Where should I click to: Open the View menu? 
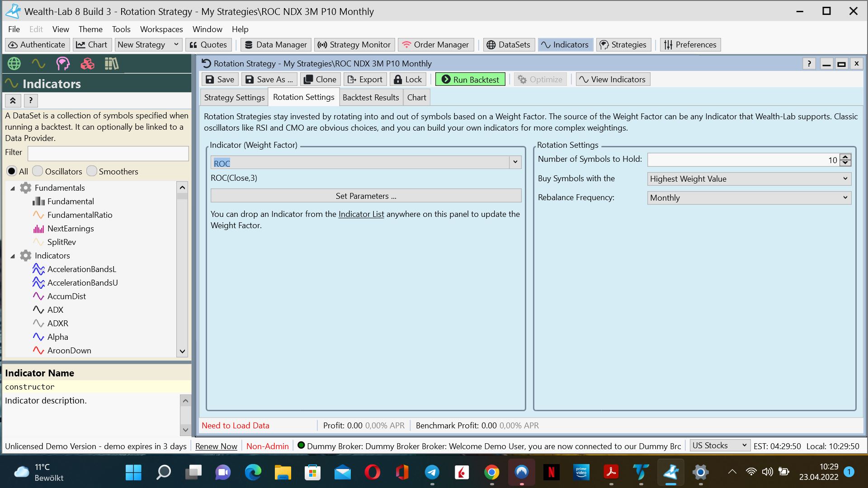coord(61,29)
